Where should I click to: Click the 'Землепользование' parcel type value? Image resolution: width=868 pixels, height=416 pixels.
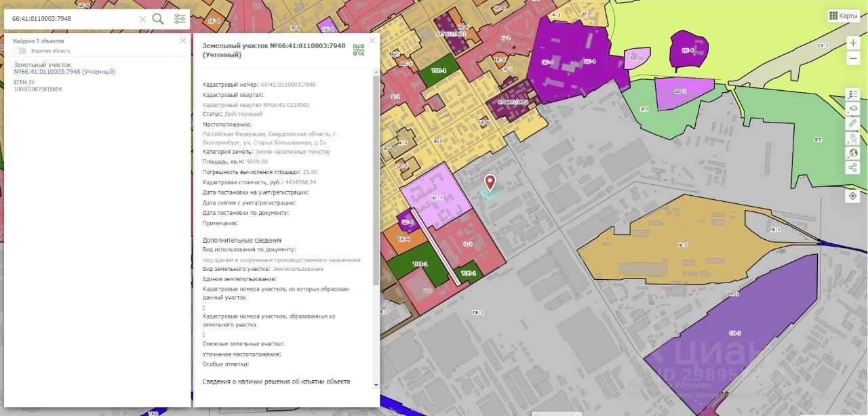pyautogui.click(x=298, y=269)
